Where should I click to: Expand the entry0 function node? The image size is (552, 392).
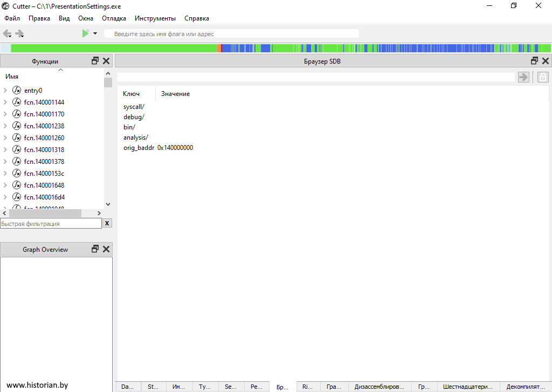click(x=5, y=91)
